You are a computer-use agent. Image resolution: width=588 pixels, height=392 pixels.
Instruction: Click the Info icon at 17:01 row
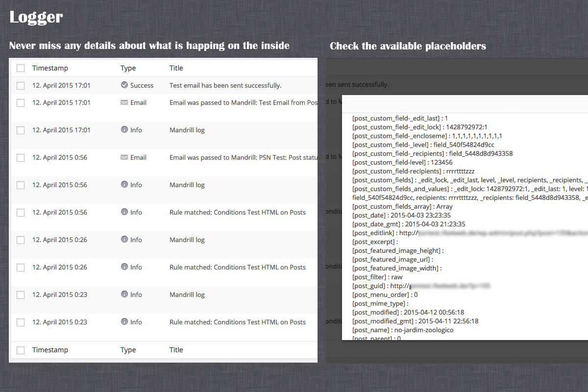[124, 130]
